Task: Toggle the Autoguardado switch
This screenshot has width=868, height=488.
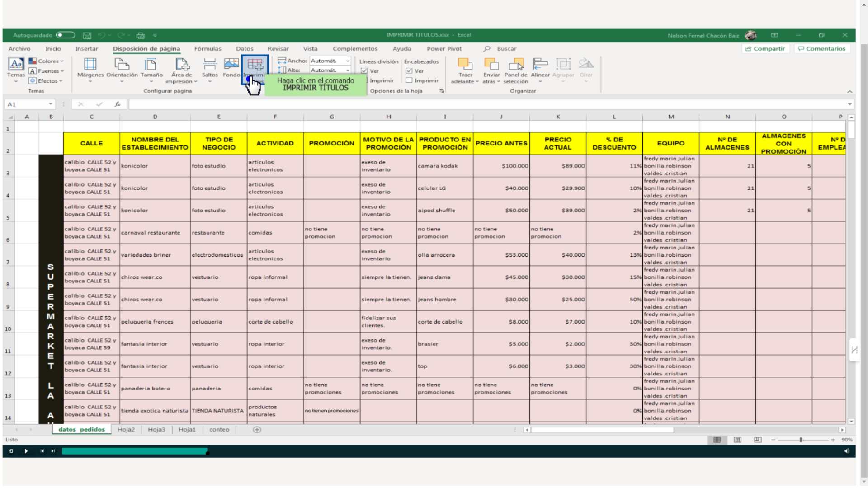Action: point(66,35)
